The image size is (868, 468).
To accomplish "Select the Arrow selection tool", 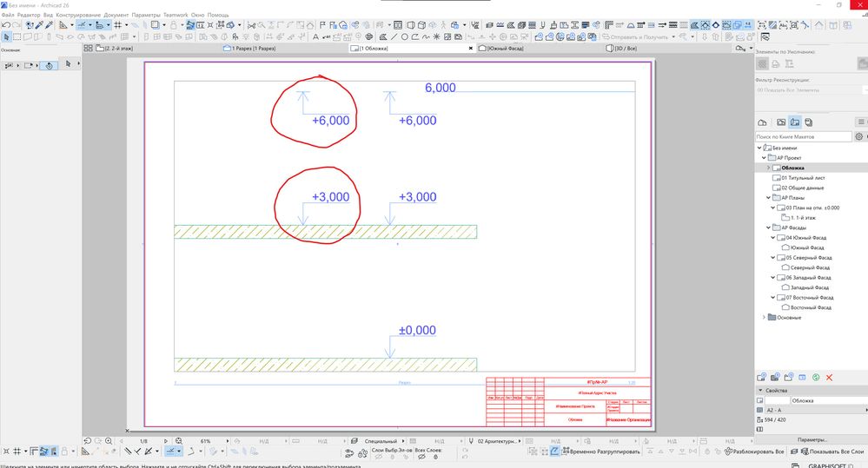I will pyautogui.click(x=6, y=37).
